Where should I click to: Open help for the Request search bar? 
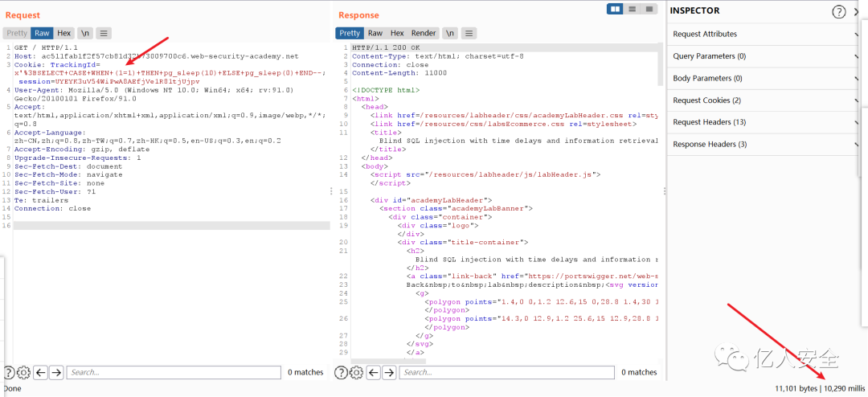point(9,372)
